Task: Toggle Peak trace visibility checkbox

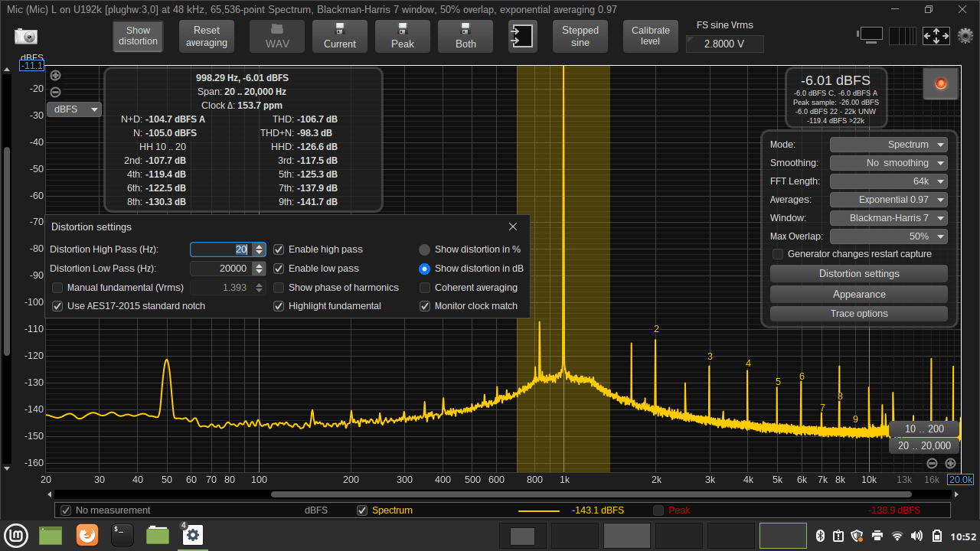Action: [658, 510]
